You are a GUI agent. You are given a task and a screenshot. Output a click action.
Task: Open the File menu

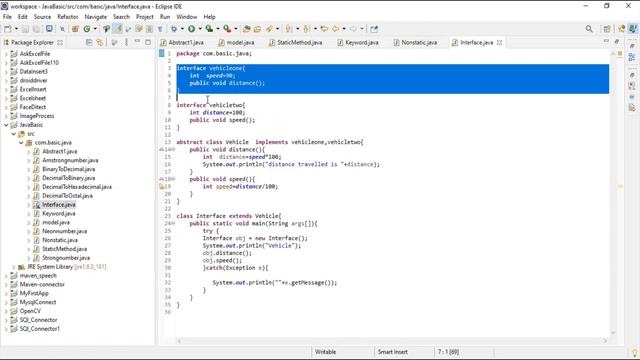tap(7, 17)
